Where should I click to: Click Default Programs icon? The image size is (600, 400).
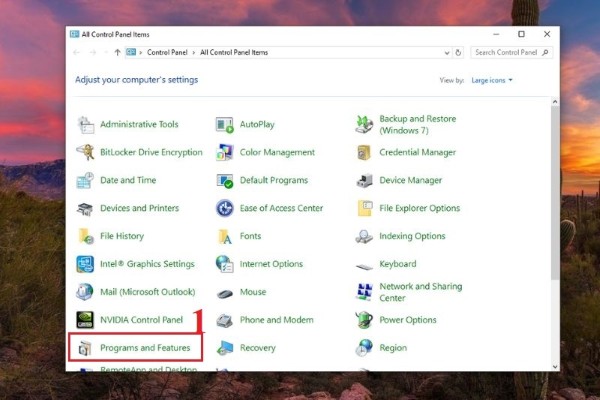click(225, 180)
